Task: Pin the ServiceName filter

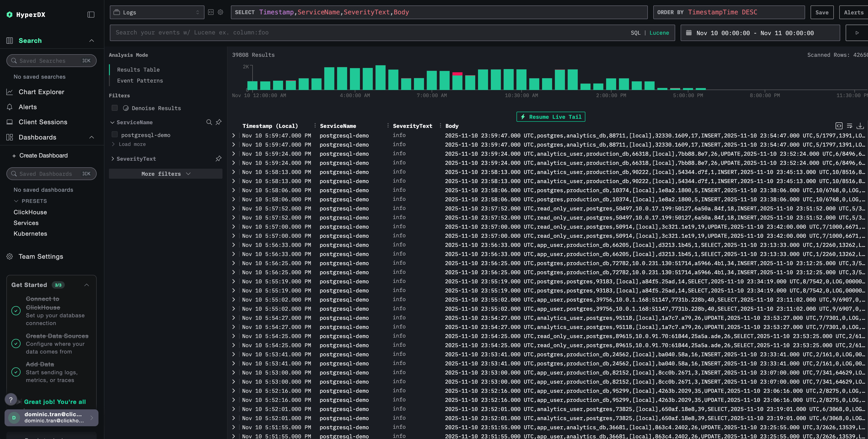Action: 219,122
